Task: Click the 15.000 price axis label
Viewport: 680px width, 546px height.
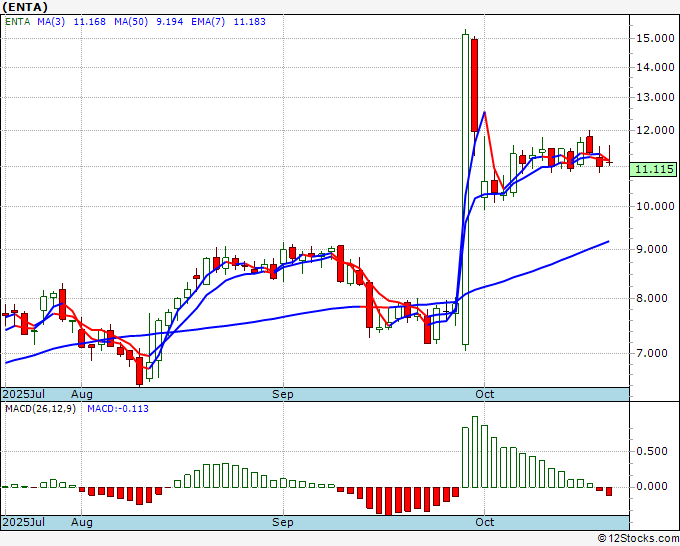Action: (x=655, y=39)
